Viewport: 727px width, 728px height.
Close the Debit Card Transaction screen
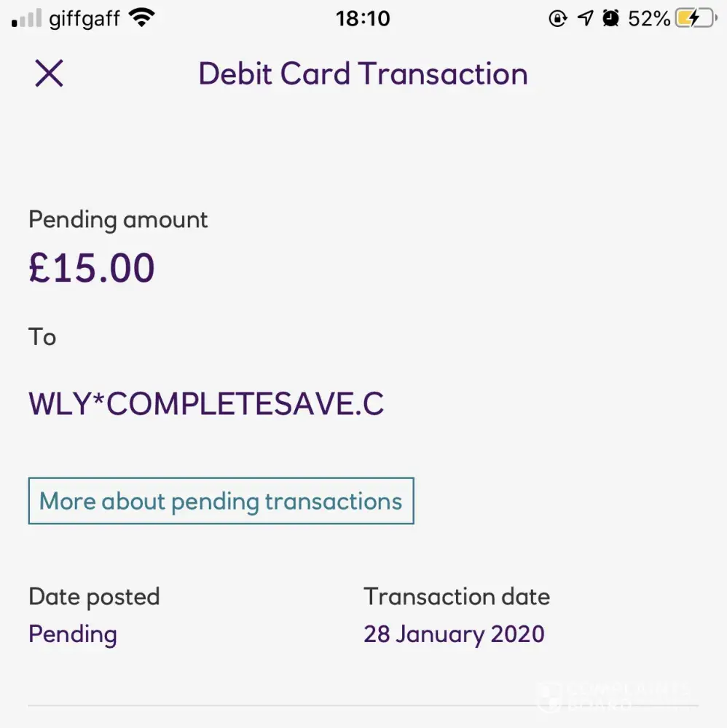click(x=50, y=74)
